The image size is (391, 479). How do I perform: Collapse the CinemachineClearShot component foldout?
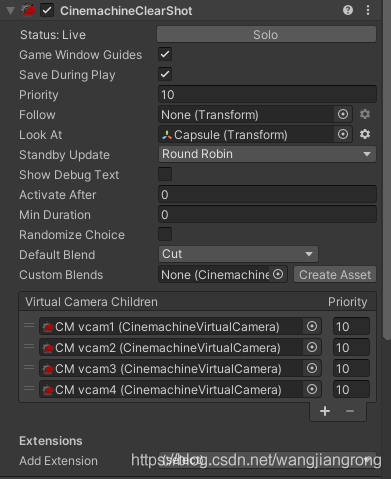[10, 11]
